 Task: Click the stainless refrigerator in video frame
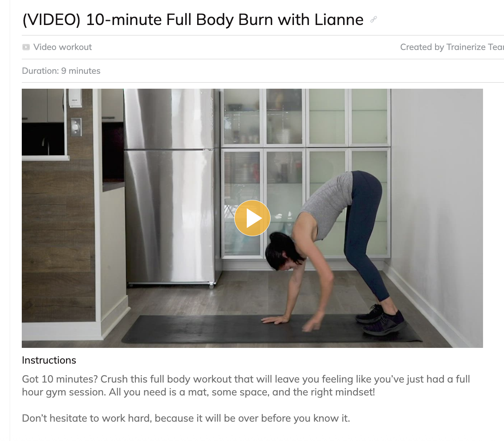pos(172,187)
